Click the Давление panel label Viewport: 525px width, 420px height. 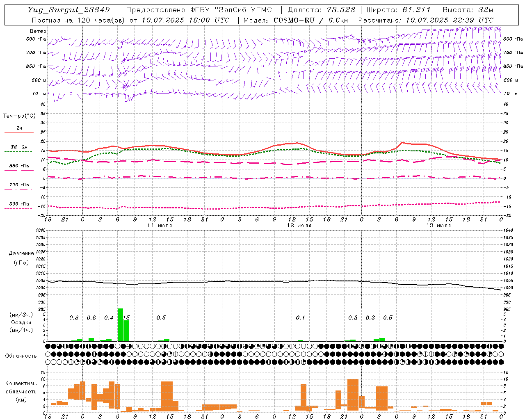click(21, 253)
